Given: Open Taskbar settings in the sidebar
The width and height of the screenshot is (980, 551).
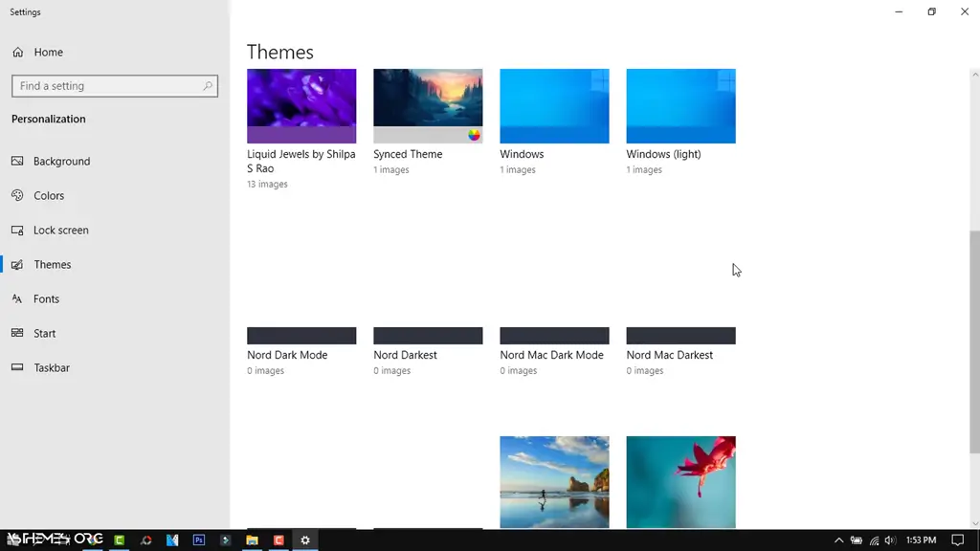Looking at the screenshot, I should point(51,367).
